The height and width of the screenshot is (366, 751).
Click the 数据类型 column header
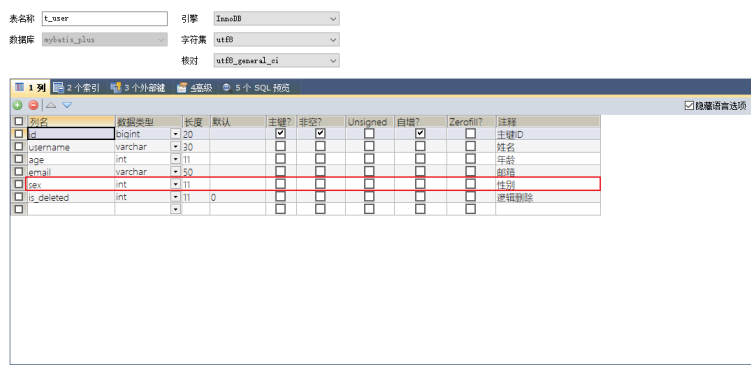pyautogui.click(x=148, y=121)
